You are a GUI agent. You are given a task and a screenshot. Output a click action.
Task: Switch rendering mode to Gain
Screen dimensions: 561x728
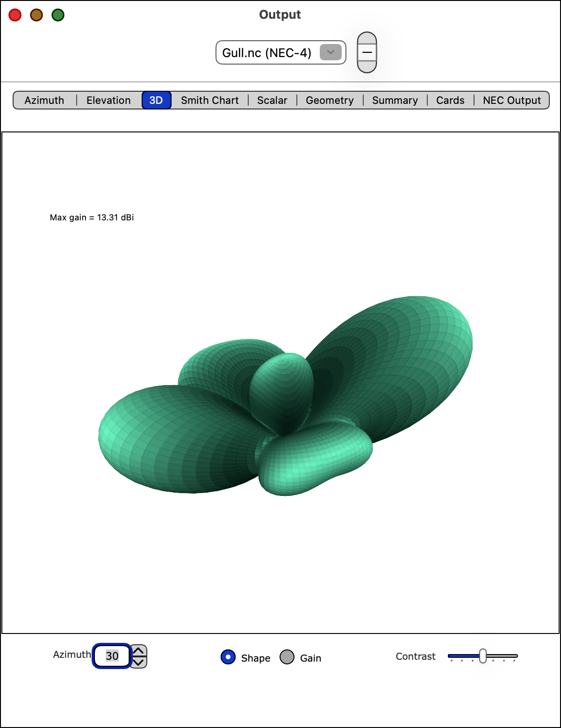point(287,657)
